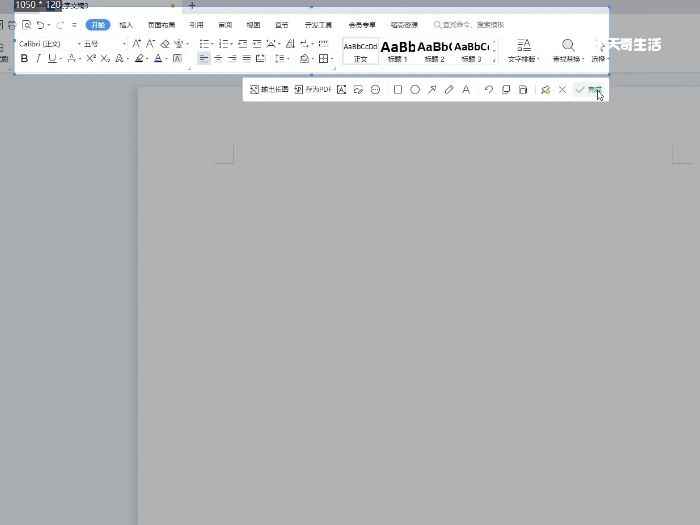The image size is (700, 525).
Task: Insert a bulleted list
Action: (x=204, y=43)
